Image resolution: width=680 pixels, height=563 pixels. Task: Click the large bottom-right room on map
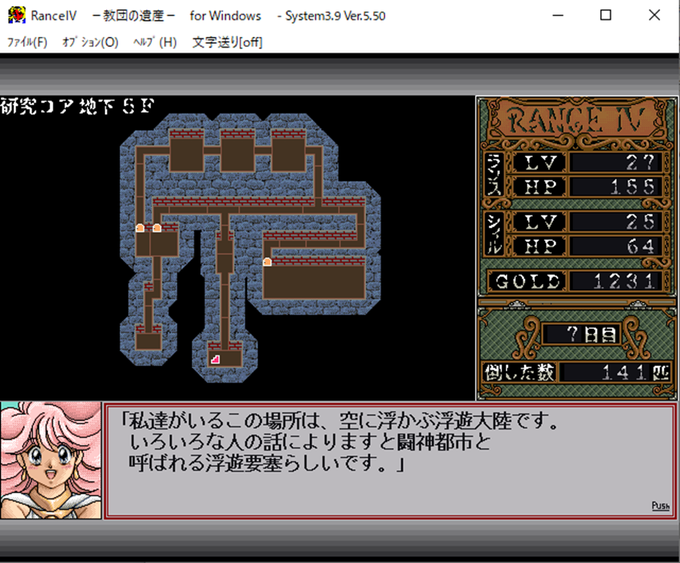314,282
